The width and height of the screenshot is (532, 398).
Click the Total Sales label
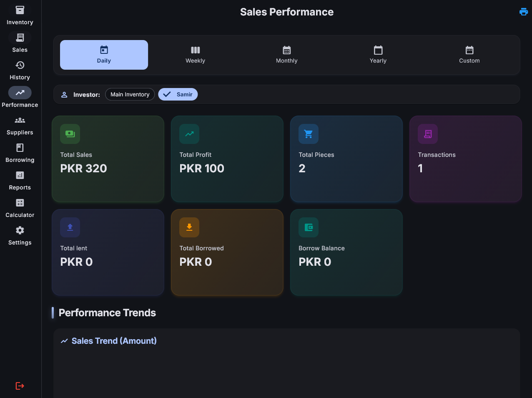click(x=76, y=155)
